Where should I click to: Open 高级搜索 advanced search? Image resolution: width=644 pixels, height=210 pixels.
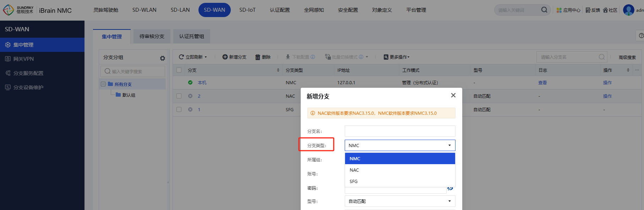(627, 57)
